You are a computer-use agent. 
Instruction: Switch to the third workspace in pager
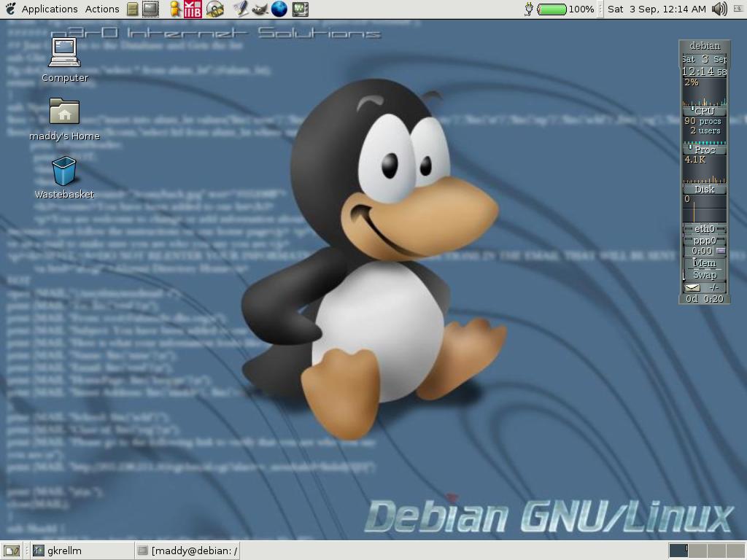click(x=716, y=551)
